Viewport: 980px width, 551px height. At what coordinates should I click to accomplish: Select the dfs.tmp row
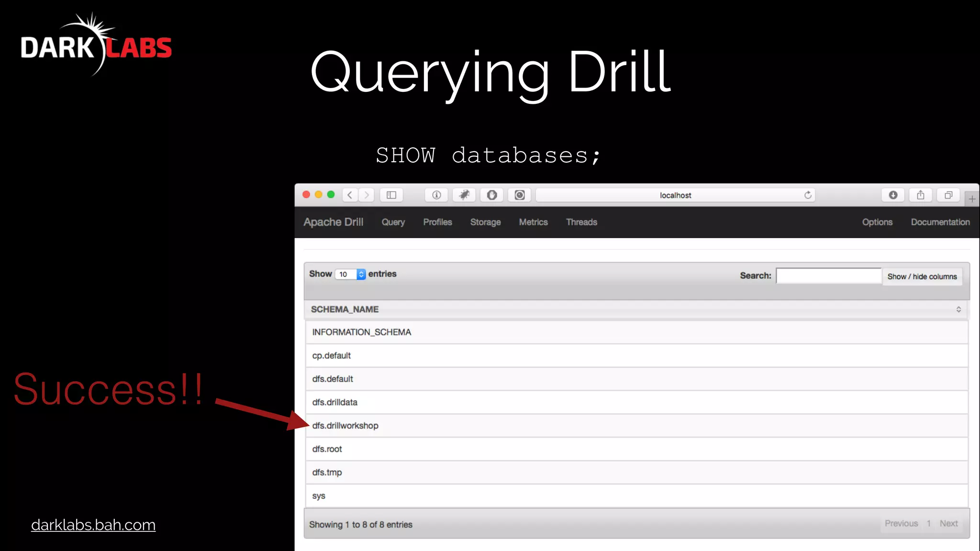point(637,473)
